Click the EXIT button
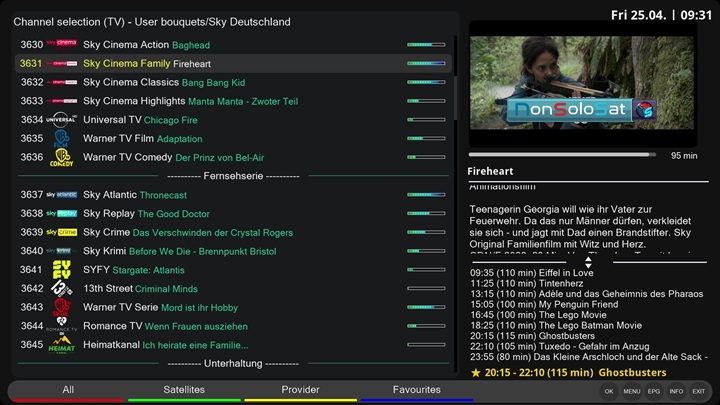Image resolution: width=720 pixels, height=405 pixels. (x=698, y=391)
